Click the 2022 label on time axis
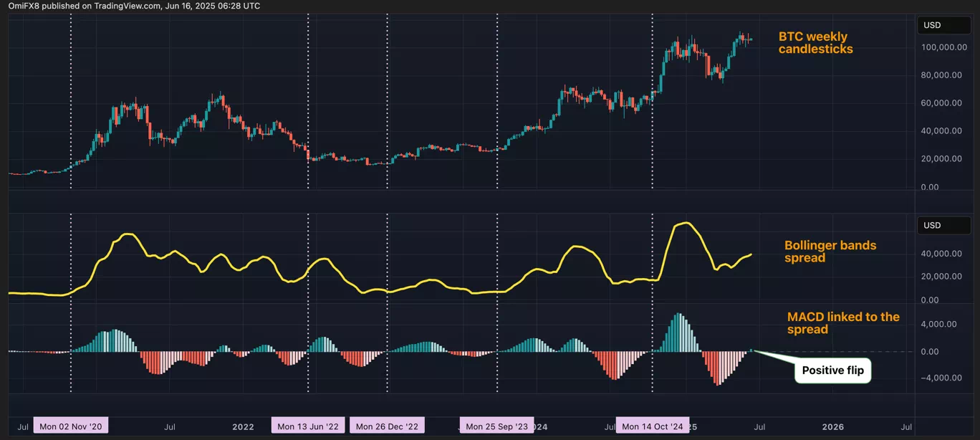The image size is (980, 440). coord(243,426)
